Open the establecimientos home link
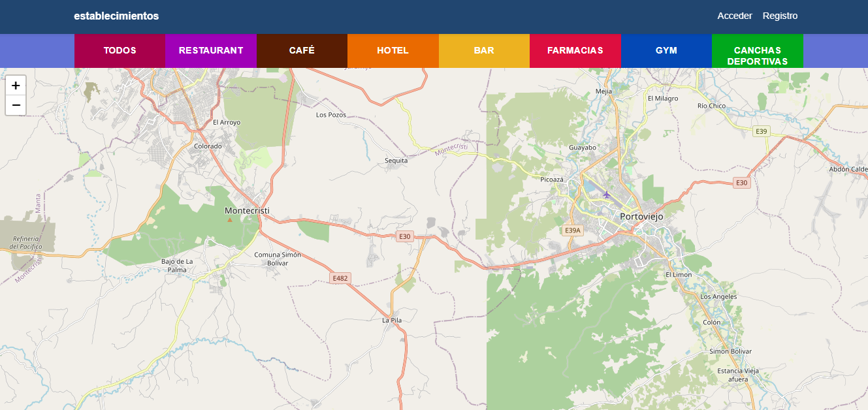The image size is (868, 410). click(116, 16)
